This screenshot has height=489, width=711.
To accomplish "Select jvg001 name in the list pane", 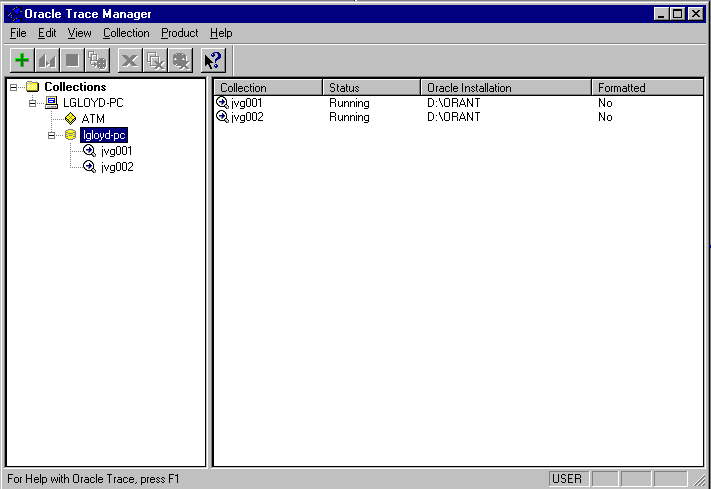I will (x=247, y=103).
